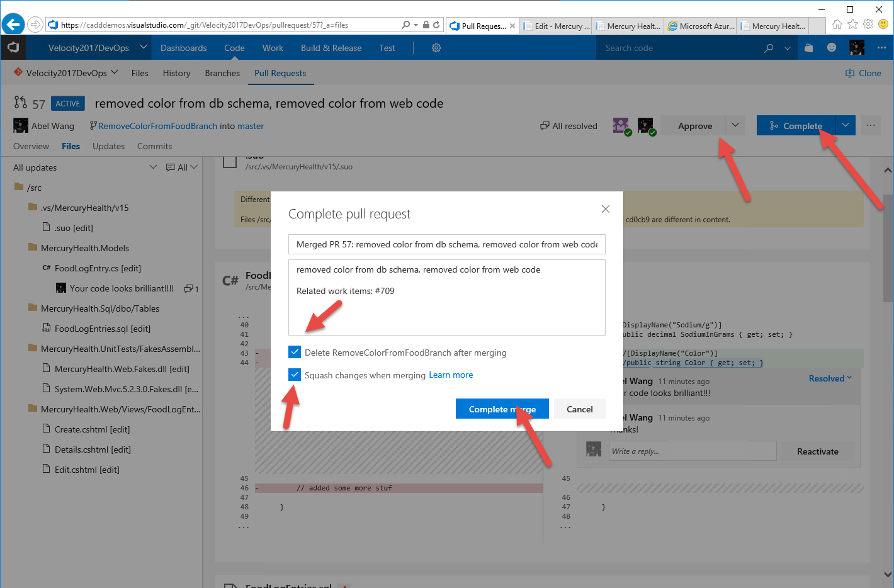This screenshot has height=588, width=894.
Task: Select the /src folder icon in file tree
Action: [19, 187]
